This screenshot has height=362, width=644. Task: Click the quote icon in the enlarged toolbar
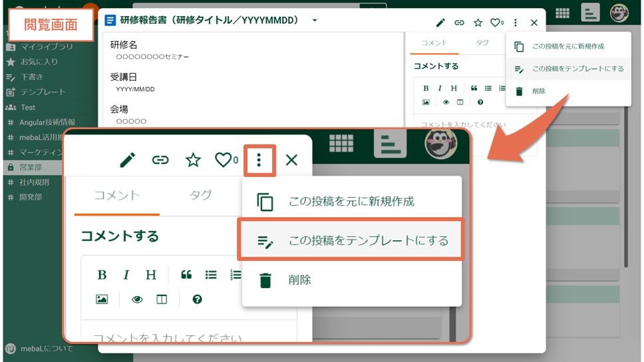pos(186,275)
